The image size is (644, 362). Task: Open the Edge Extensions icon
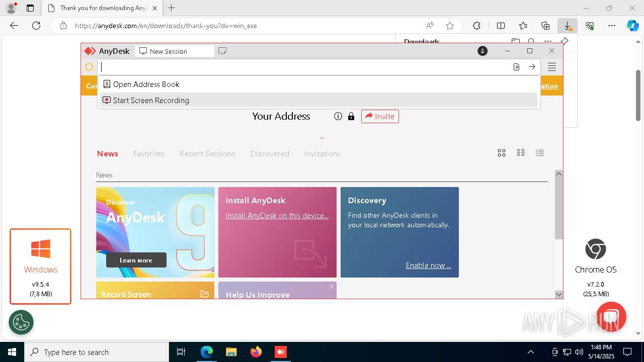(476, 26)
